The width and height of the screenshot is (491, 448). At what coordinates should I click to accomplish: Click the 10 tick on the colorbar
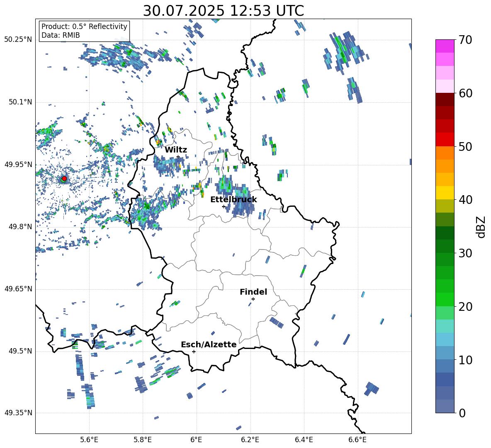pyautogui.click(x=465, y=360)
